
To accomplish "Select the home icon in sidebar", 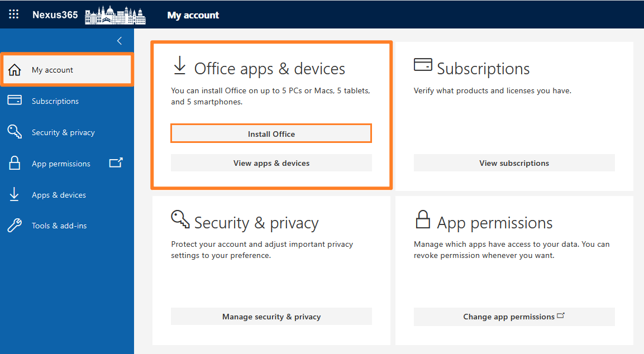I will 15,70.
